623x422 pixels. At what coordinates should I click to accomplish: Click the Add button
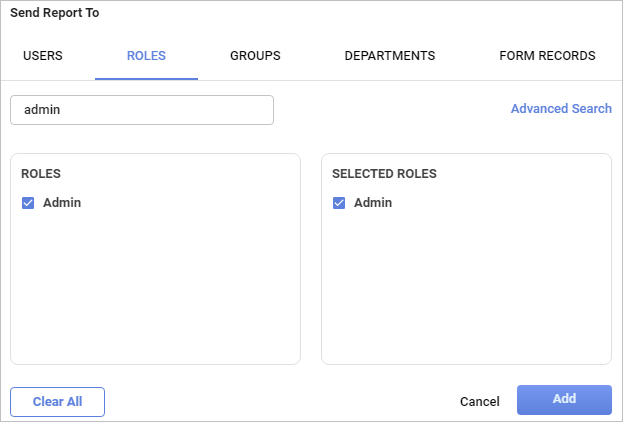coord(564,400)
